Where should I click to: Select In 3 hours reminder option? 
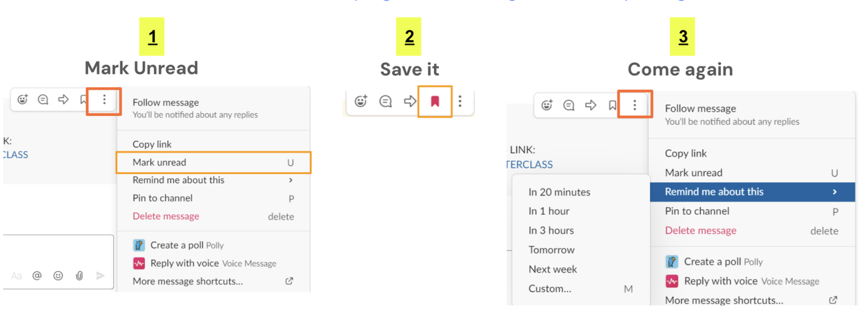551,231
